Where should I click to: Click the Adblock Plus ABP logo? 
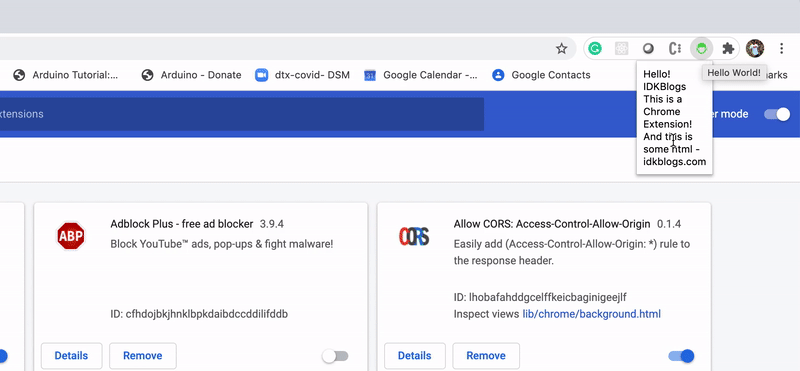tap(70, 236)
